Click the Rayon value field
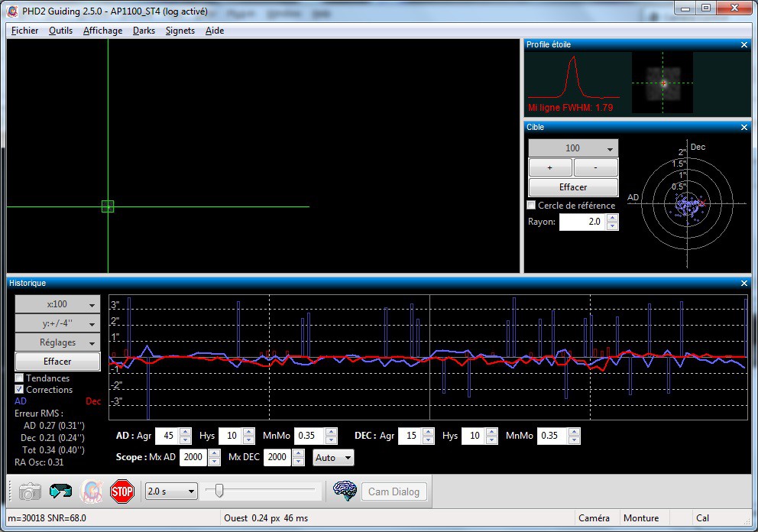The image size is (758, 532). (582, 222)
